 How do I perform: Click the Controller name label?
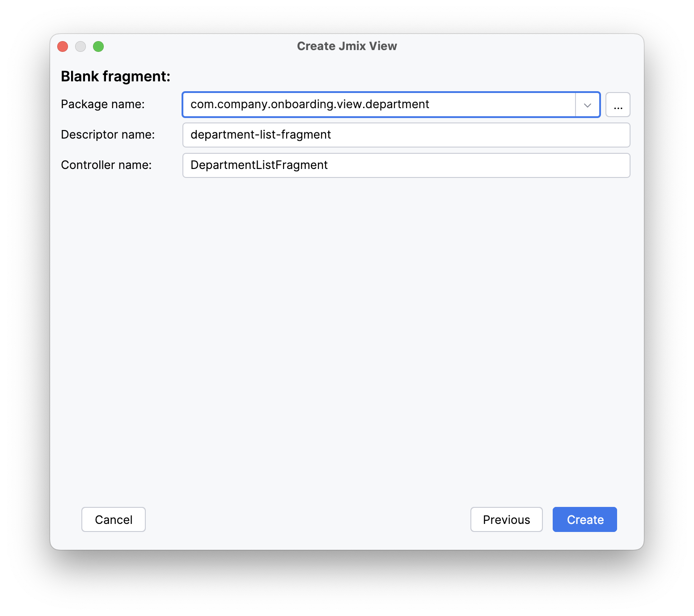coord(106,165)
